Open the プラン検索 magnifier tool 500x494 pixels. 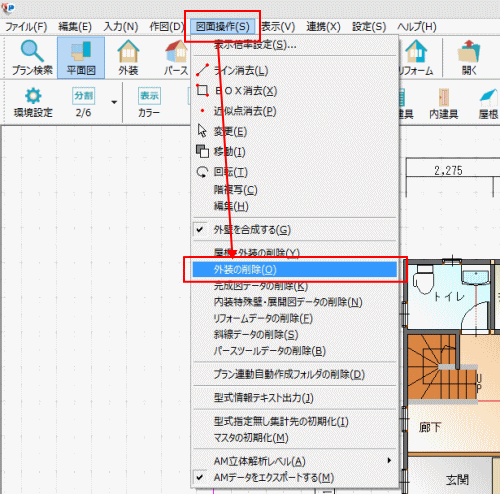32,58
